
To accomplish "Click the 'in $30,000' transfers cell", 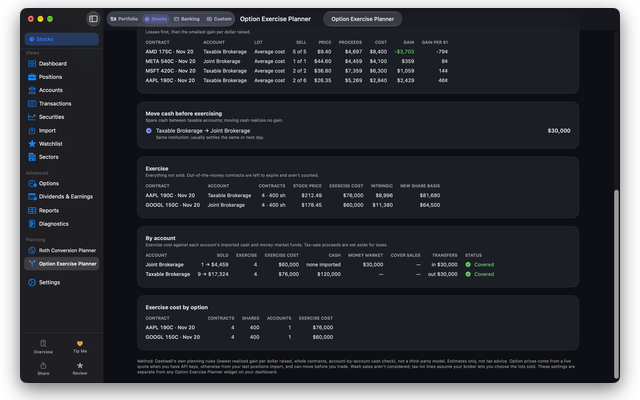I will [x=444, y=264].
